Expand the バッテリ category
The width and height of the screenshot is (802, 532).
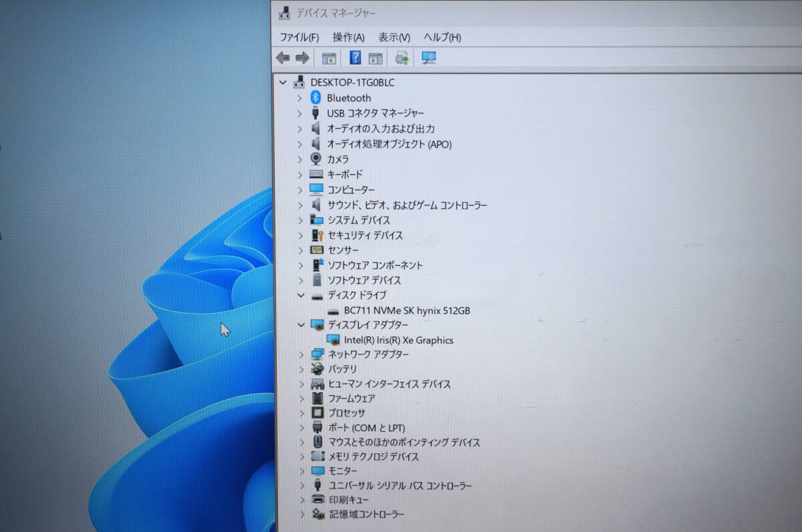[300, 369]
